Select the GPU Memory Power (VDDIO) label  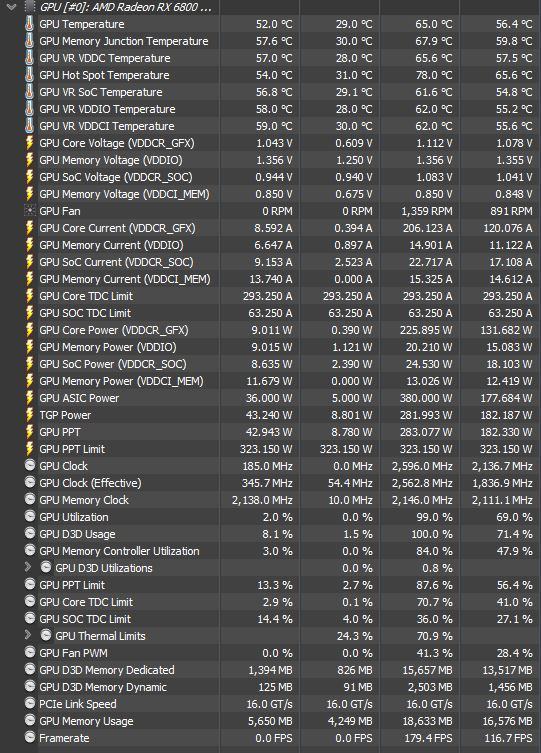coord(108,347)
